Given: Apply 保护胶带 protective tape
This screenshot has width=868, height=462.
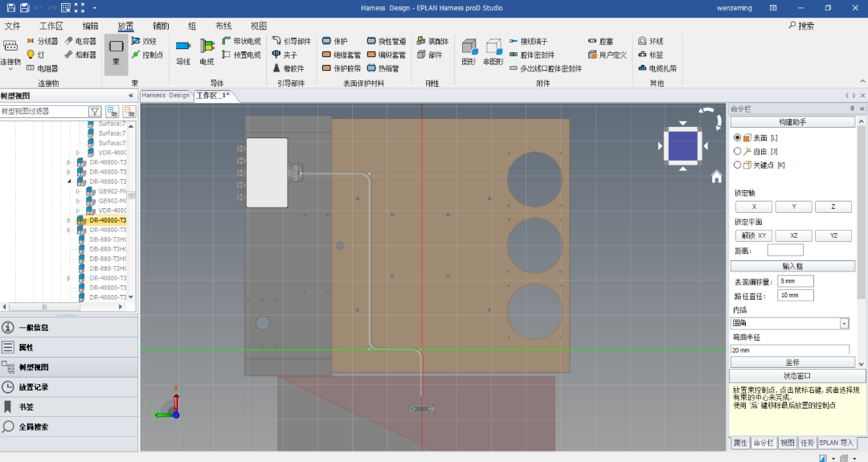Looking at the screenshot, I should point(342,68).
